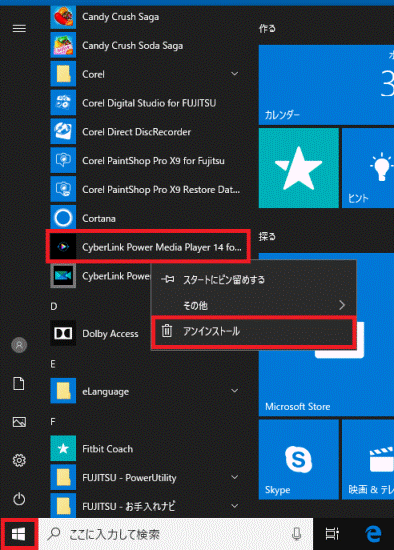
Task: Open the Settings gear icon
Action: click(19, 460)
